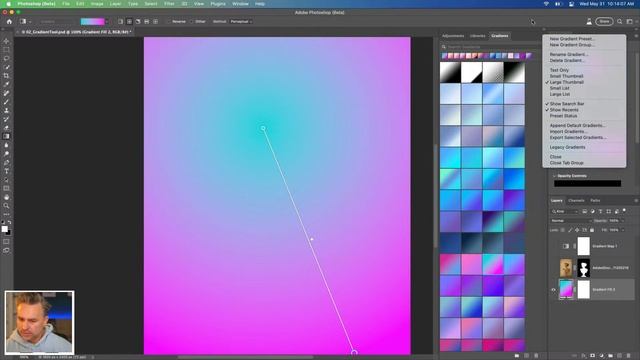Click the add layer mask icon
Viewport: 640px width, 360px height.
[x=593, y=356]
